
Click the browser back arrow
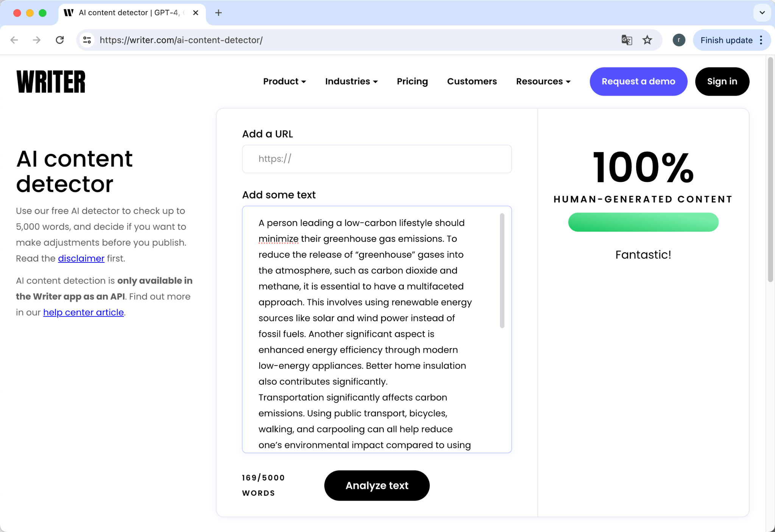(x=14, y=40)
